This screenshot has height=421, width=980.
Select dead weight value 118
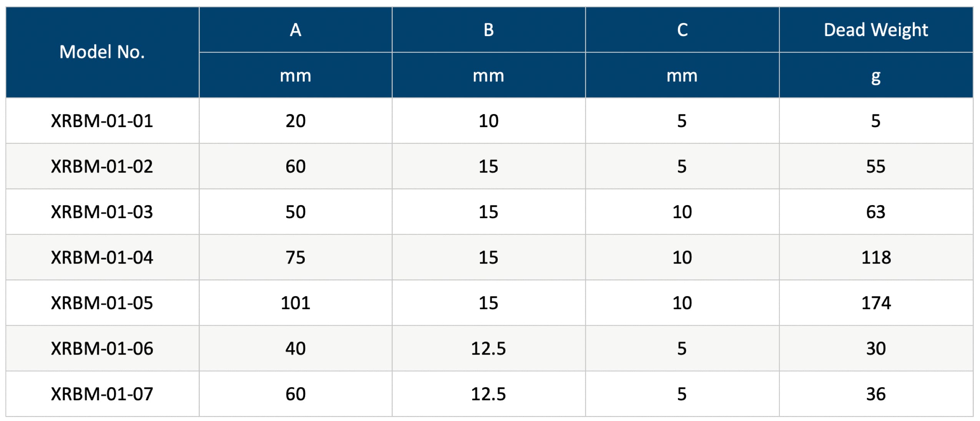click(x=875, y=257)
